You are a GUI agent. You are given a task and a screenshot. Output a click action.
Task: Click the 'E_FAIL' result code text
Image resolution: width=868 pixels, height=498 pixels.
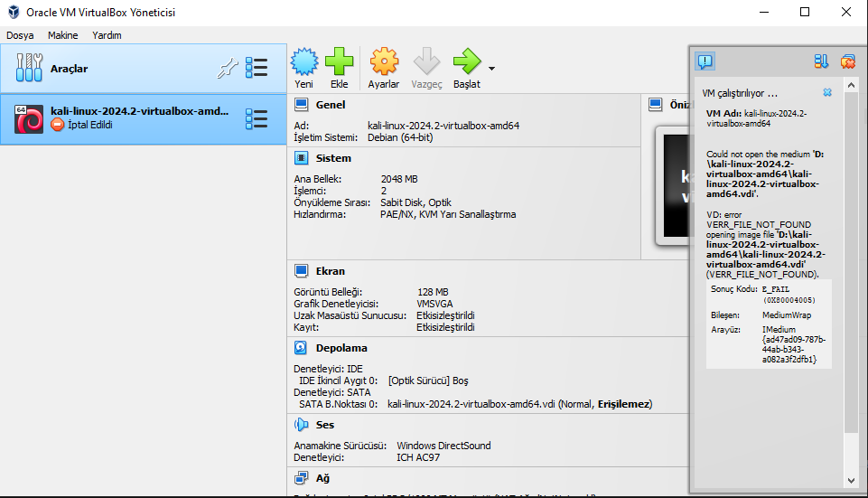[x=776, y=289]
